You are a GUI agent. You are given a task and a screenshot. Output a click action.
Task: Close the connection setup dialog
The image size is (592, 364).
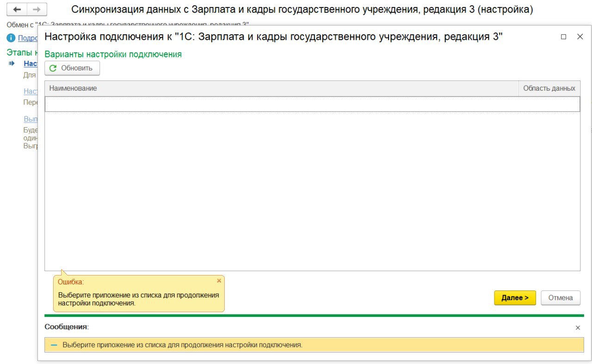tap(580, 37)
